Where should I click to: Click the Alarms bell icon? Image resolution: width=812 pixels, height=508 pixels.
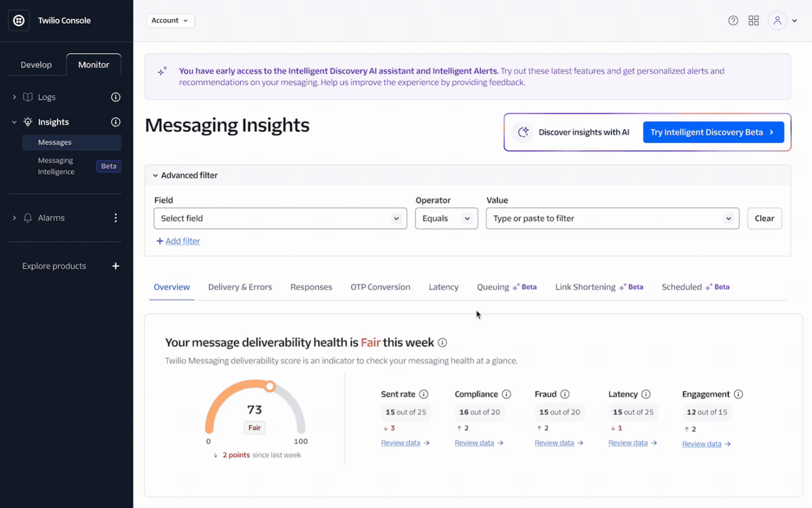pos(28,218)
